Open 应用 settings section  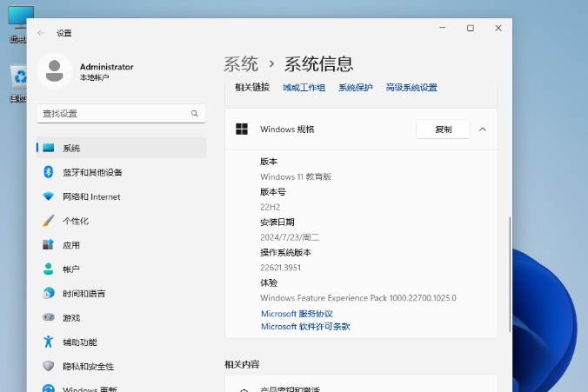[x=71, y=245]
